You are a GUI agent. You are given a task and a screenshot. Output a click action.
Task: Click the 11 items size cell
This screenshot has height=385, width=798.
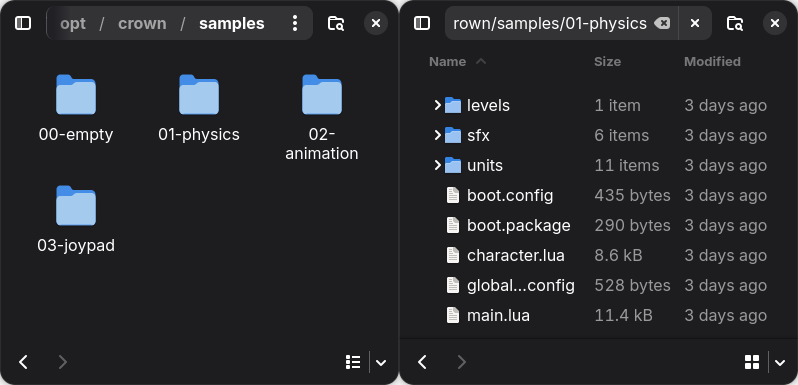[x=626, y=166]
